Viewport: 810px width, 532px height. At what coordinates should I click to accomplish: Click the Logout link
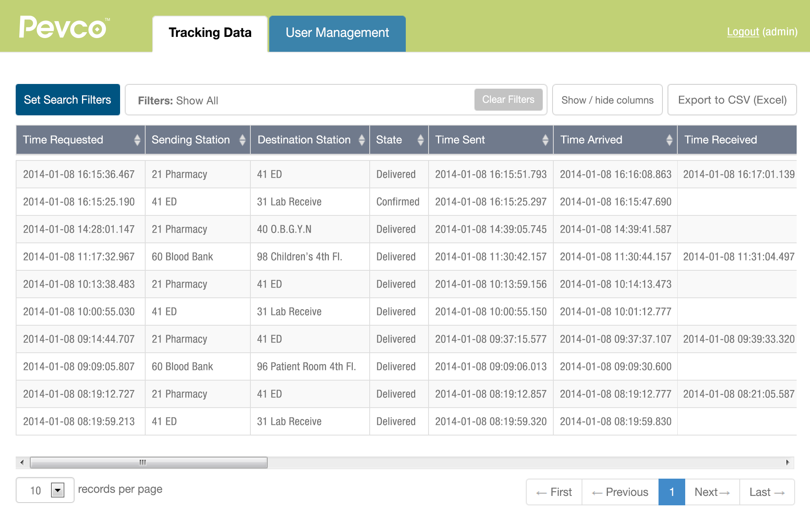[743, 32]
